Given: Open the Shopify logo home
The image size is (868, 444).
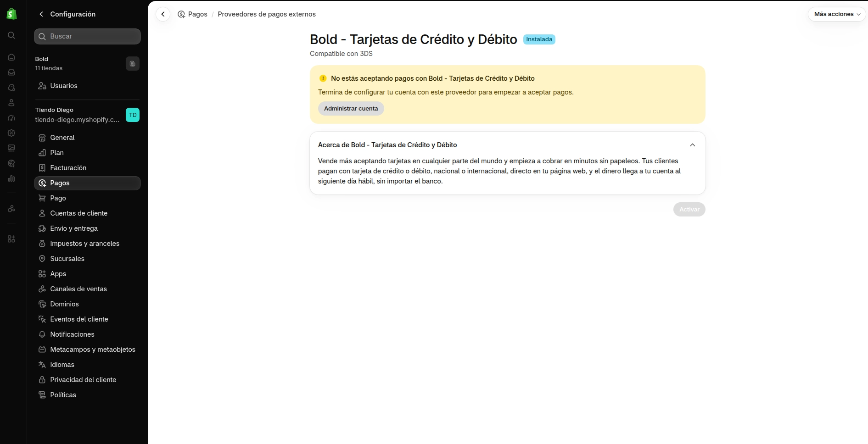Looking at the screenshot, I should (x=11, y=14).
